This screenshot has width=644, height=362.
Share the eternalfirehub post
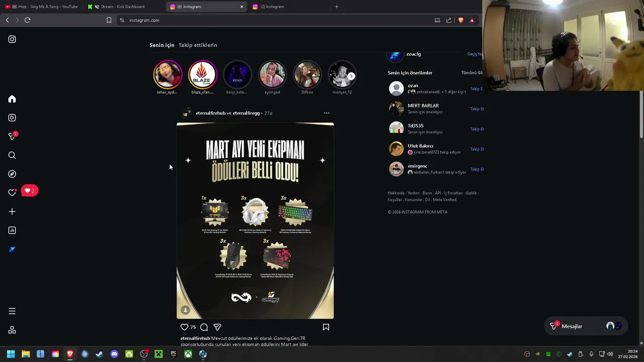(x=217, y=327)
